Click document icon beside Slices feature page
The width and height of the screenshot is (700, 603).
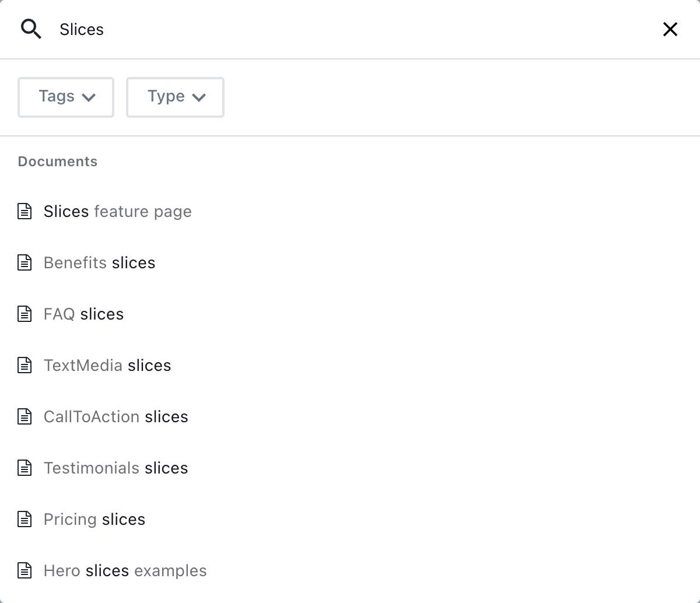click(x=24, y=211)
